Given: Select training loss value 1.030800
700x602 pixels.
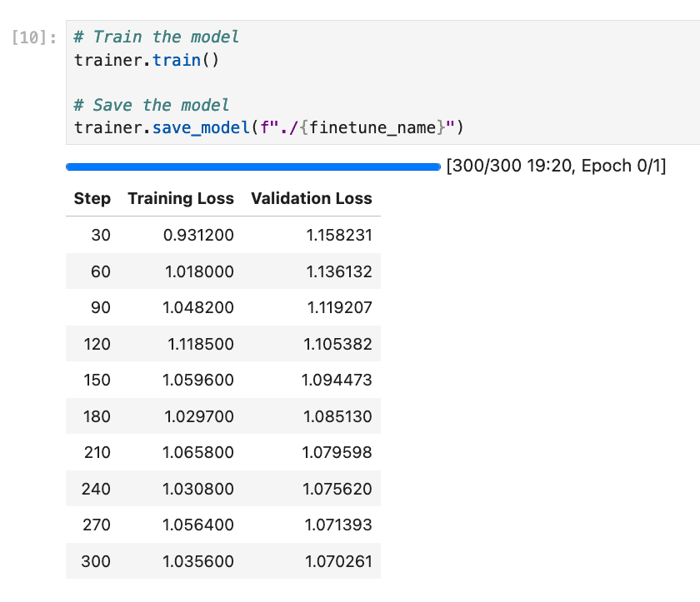Looking at the screenshot, I should tap(198, 490).
